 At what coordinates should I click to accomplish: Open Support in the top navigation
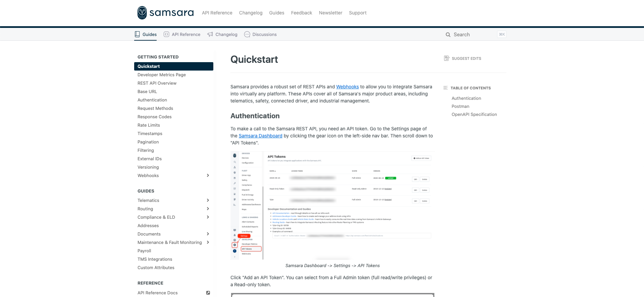pyautogui.click(x=358, y=13)
